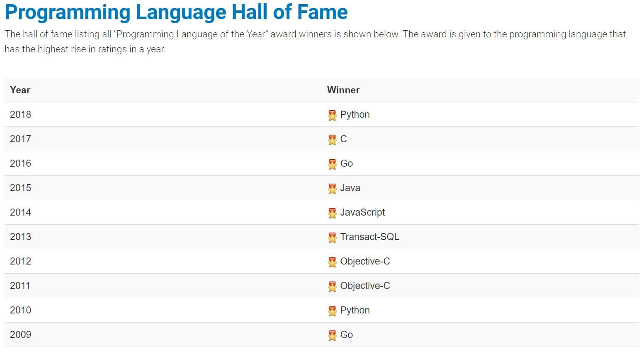This screenshot has width=644, height=352.
Task: Click the Winner column header
Action: click(343, 90)
